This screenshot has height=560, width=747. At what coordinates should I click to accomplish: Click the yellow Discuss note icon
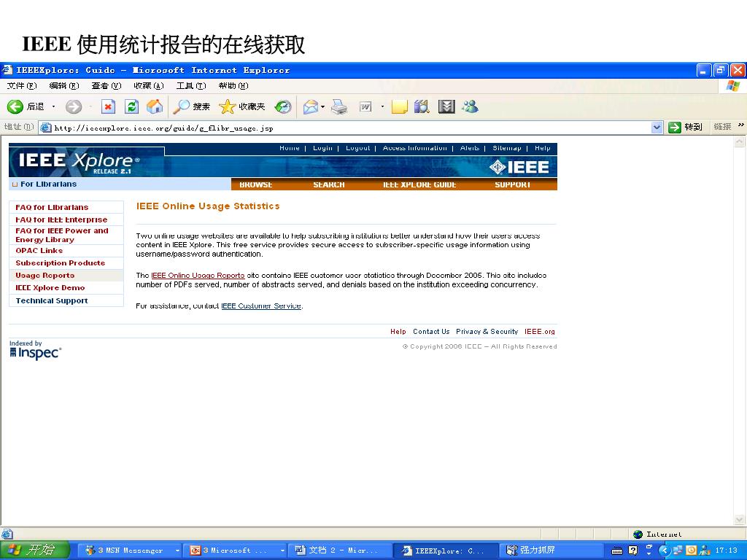pos(399,106)
